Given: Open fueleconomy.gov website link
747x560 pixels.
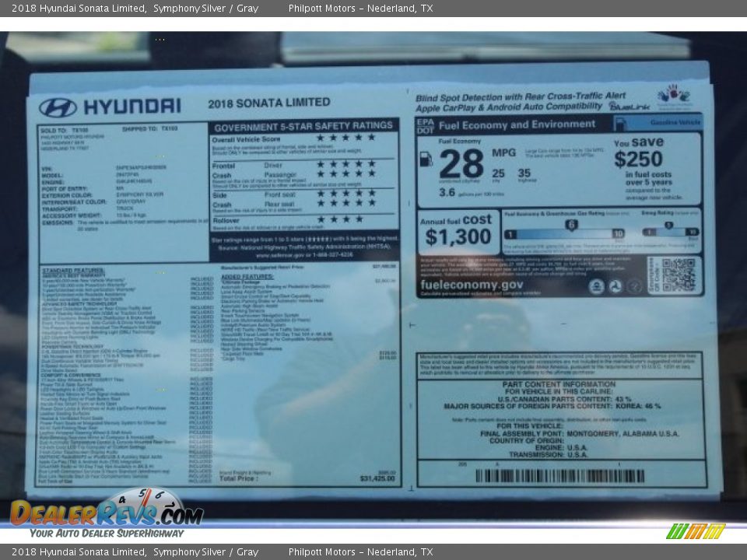Looking at the screenshot, I should point(472,286).
